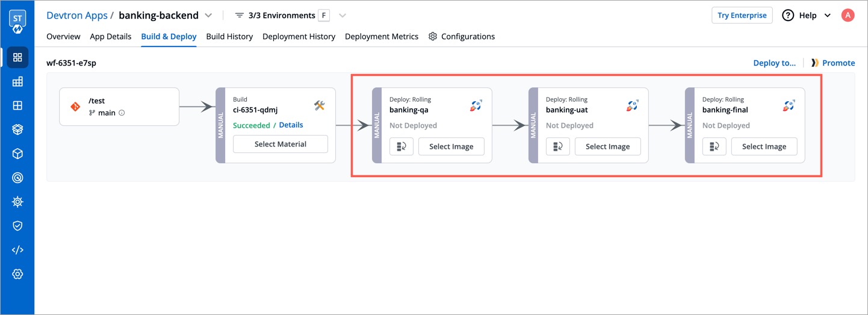Open the single cube icon in sidebar
Screen dimensions: 868x315
pos(17,154)
